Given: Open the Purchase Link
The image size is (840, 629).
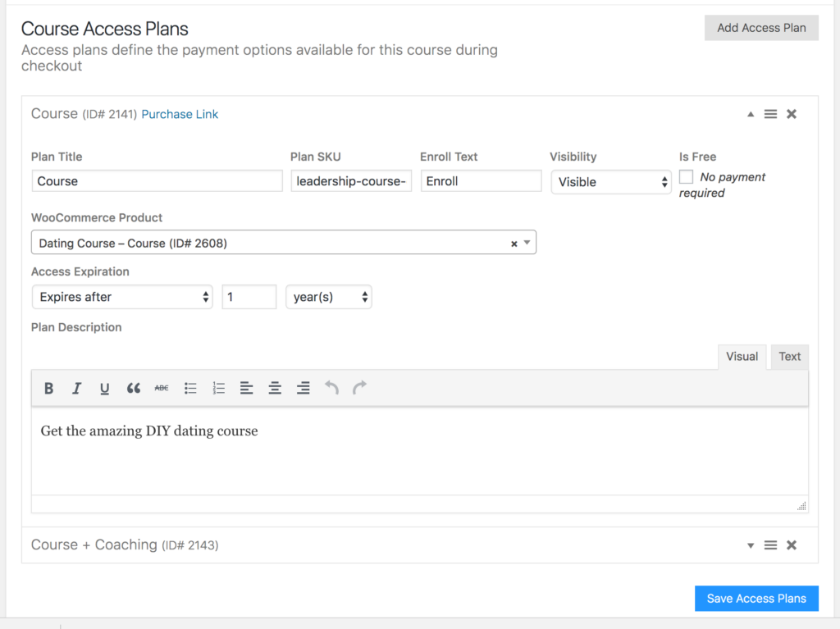Looking at the screenshot, I should coord(180,114).
